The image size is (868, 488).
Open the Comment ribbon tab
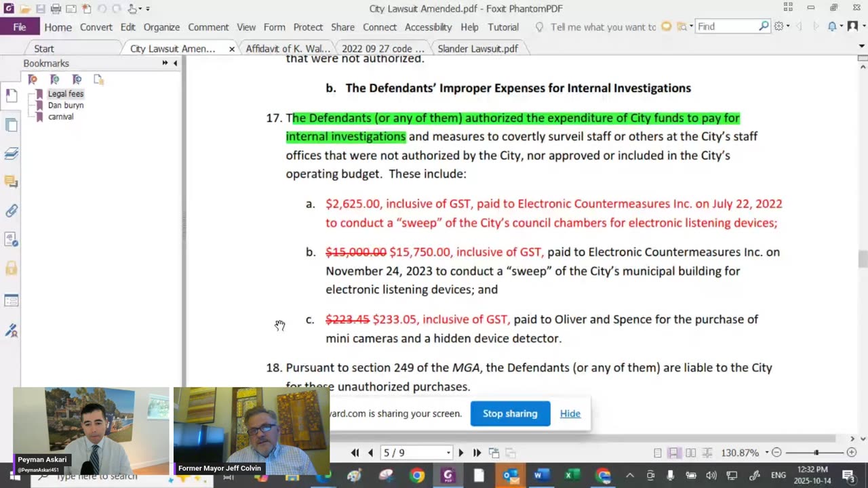pyautogui.click(x=208, y=27)
